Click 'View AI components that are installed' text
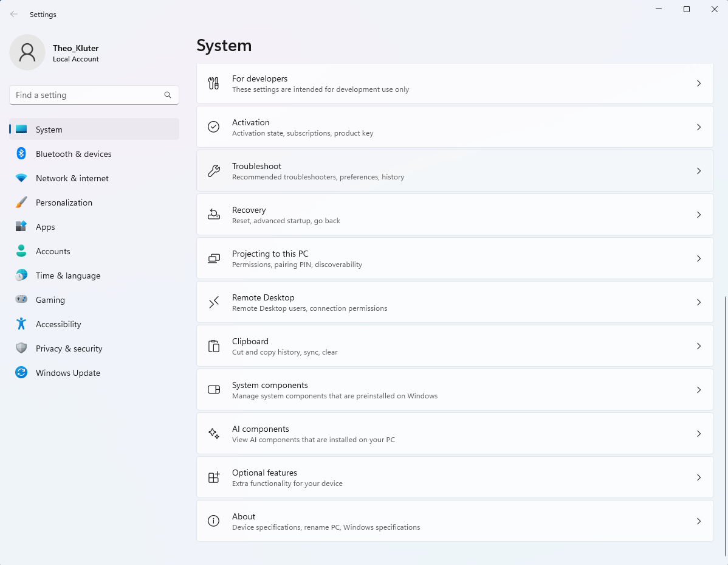Image resolution: width=728 pixels, height=565 pixels. (x=314, y=440)
